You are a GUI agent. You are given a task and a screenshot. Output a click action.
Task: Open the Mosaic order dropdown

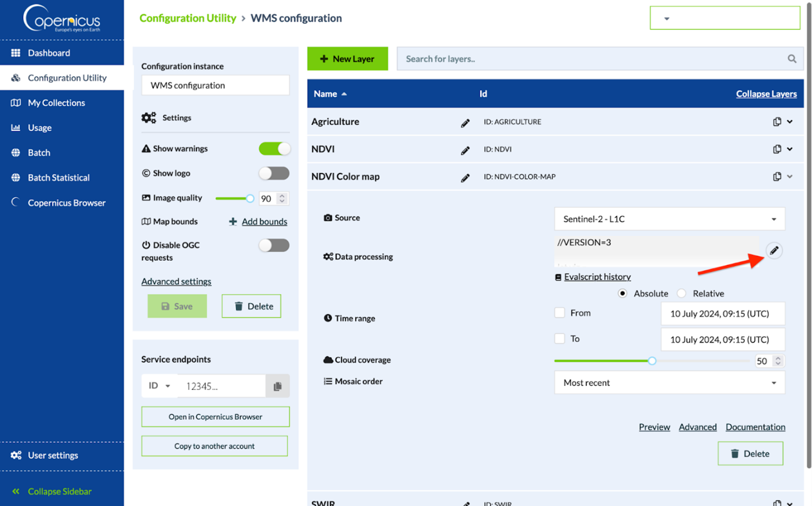click(x=669, y=383)
